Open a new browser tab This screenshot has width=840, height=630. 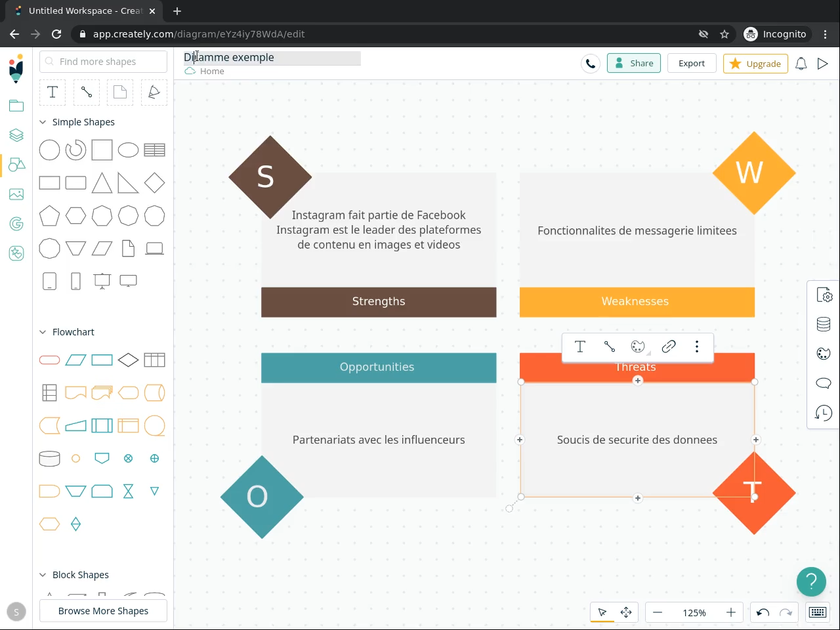[177, 10]
